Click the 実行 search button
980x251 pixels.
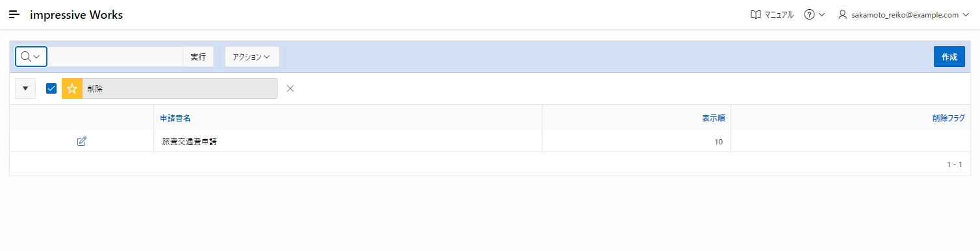pos(198,57)
